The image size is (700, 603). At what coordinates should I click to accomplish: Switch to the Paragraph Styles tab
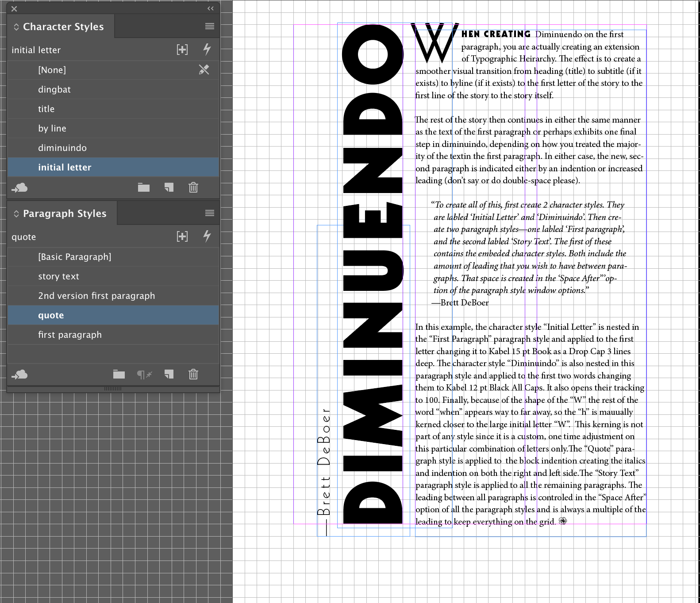(x=65, y=213)
